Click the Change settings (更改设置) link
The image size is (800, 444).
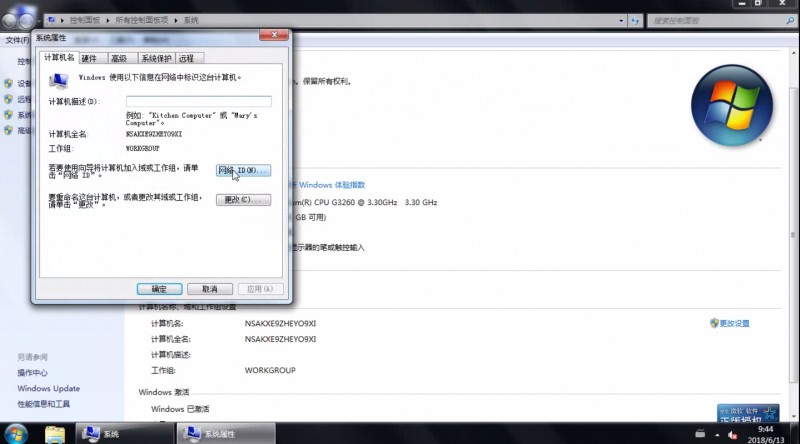(x=734, y=324)
